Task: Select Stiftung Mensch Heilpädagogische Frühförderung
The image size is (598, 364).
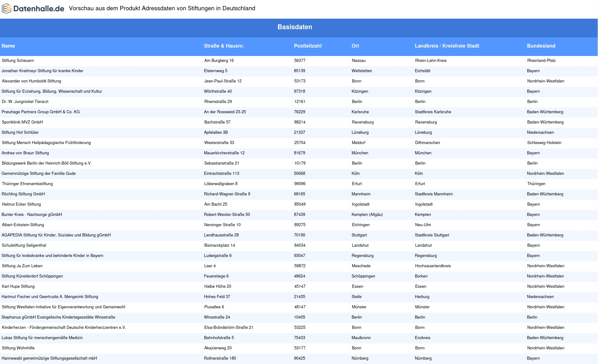Action: tap(46, 143)
